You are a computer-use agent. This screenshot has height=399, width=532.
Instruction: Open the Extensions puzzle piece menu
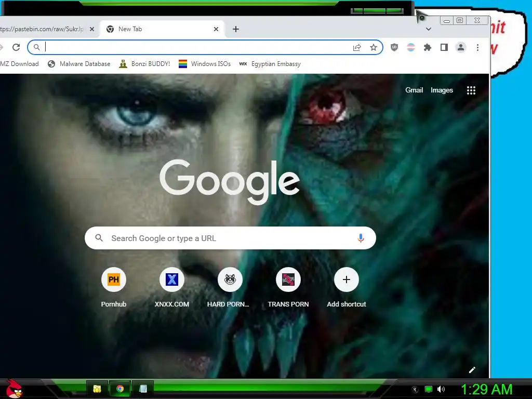point(428,47)
